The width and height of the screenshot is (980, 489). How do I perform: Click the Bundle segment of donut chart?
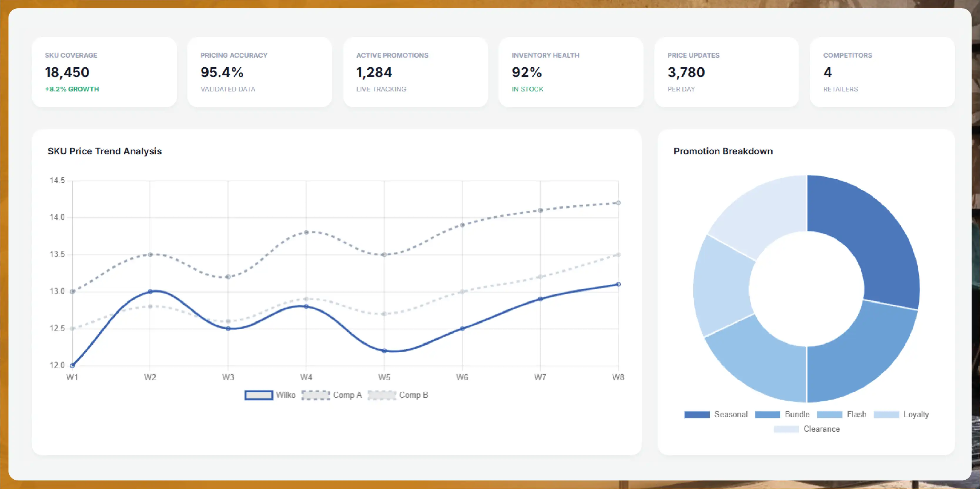click(x=864, y=354)
